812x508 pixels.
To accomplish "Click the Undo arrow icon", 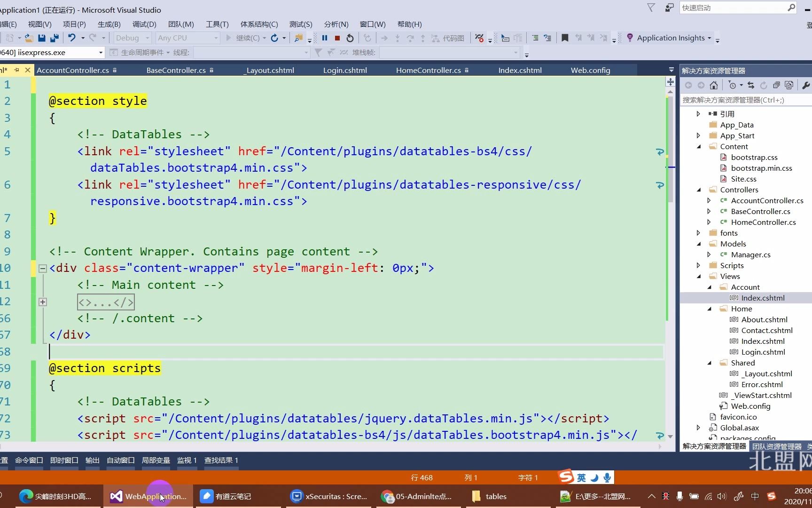I will [x=71, y=38].
